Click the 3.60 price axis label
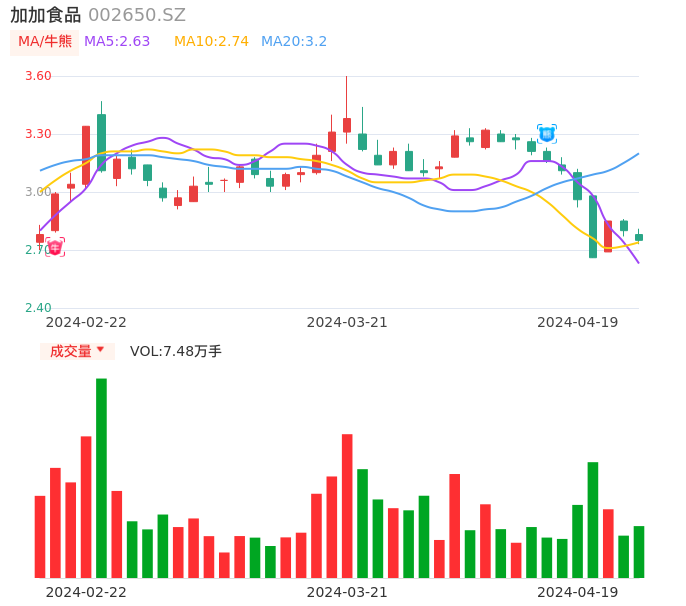This screenshot has width=686, height=606. 37,76
